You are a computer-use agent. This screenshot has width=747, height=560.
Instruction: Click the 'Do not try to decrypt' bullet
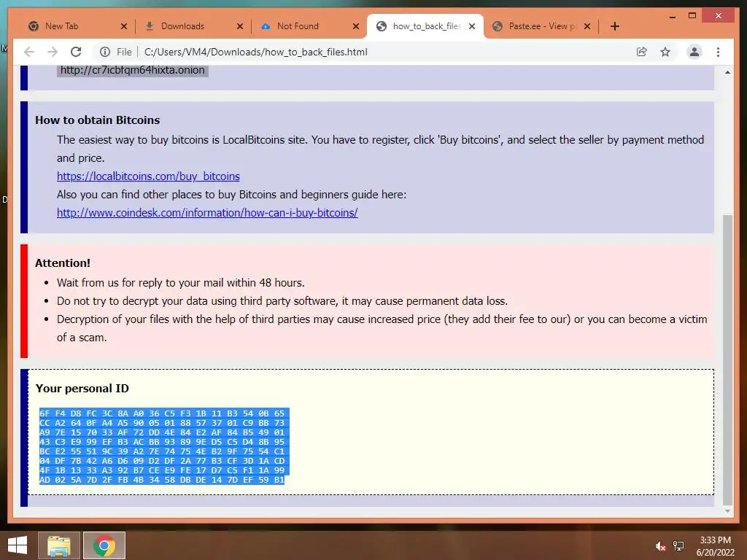(282, 301)
